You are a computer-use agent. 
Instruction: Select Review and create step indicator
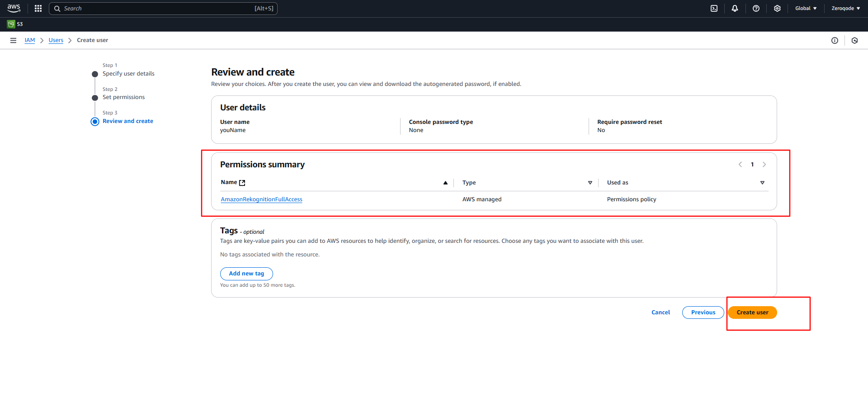point(127,121)
